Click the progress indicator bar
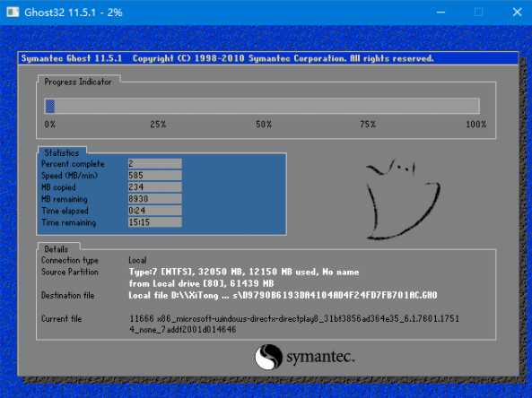The width and height of the screenshot is (532, 398). pos(262,106)
